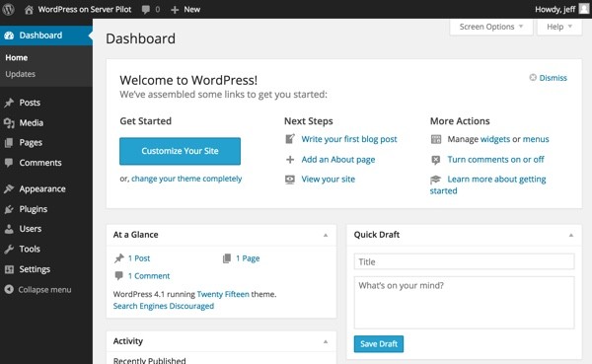This screenshot has height=364, width=592.
Task: Open the Help dropdown tab
Action: (x=559, y=27)
